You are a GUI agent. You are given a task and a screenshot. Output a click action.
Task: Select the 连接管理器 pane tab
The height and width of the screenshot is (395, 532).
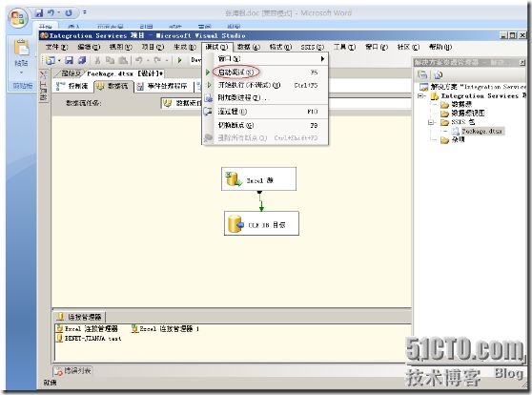click(80, 317)
